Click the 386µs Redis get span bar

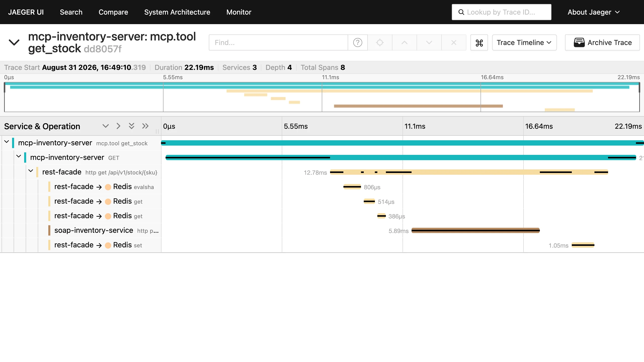[x=381, y=216]
